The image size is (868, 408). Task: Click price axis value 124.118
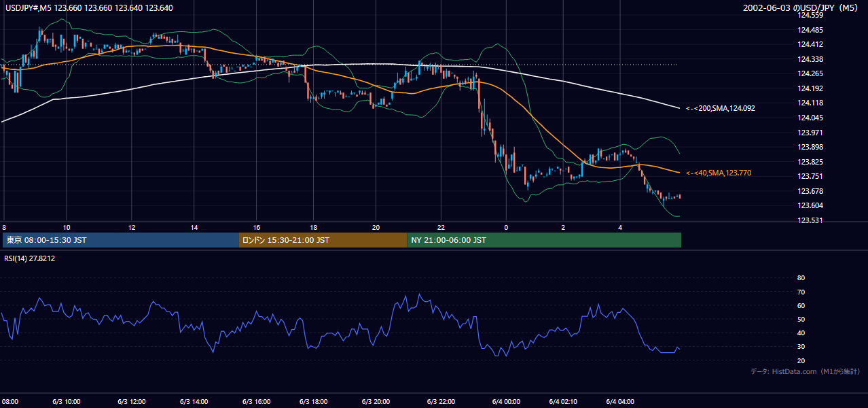click(810, 103)
